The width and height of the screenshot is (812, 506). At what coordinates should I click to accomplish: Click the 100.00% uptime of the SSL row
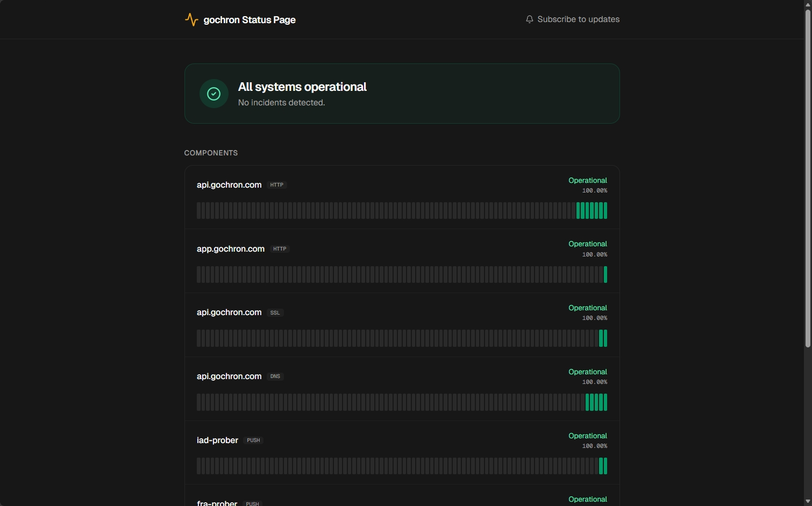tap(595, 318)
